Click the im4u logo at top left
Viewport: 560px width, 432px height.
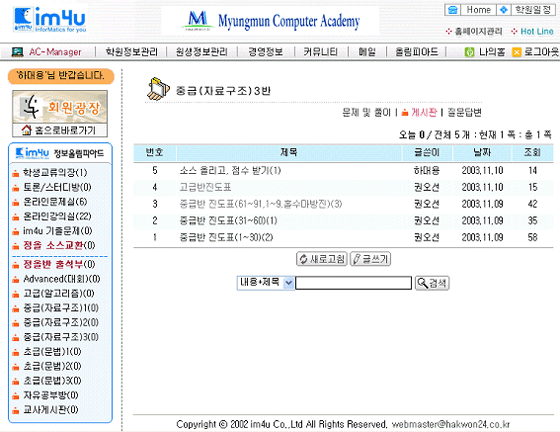(x=50, y=20)
